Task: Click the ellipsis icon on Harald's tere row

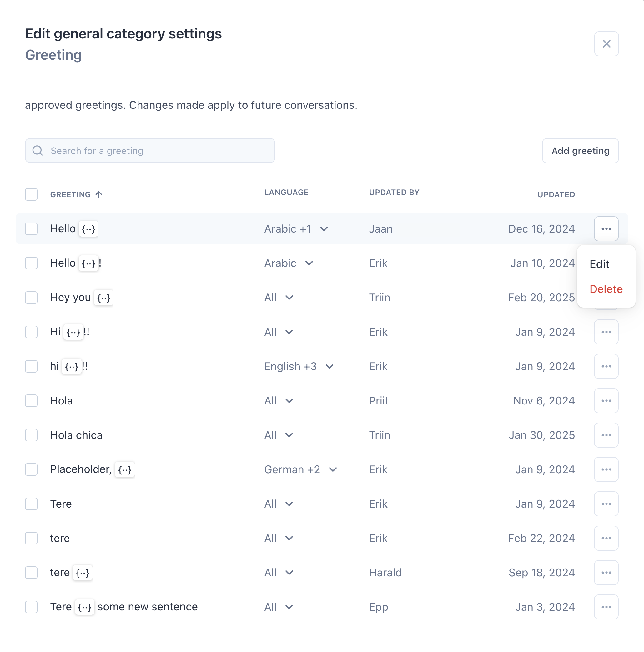Action: [606, 573]
